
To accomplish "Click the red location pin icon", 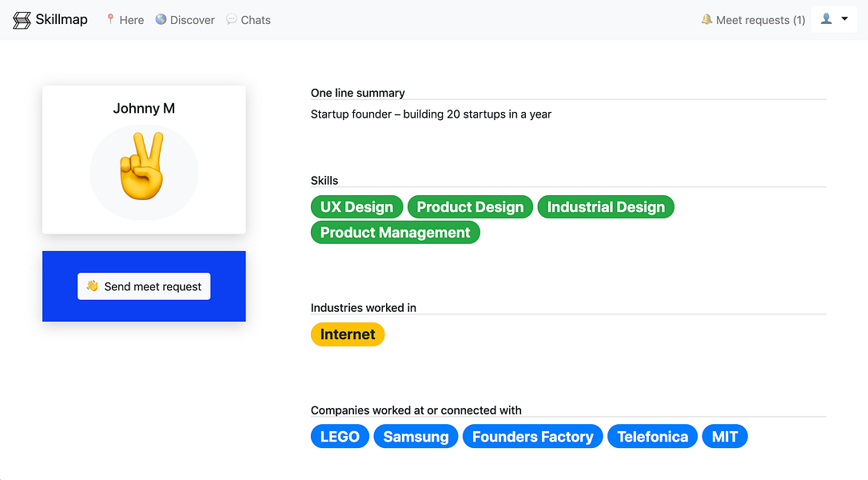I will point(110,19).
